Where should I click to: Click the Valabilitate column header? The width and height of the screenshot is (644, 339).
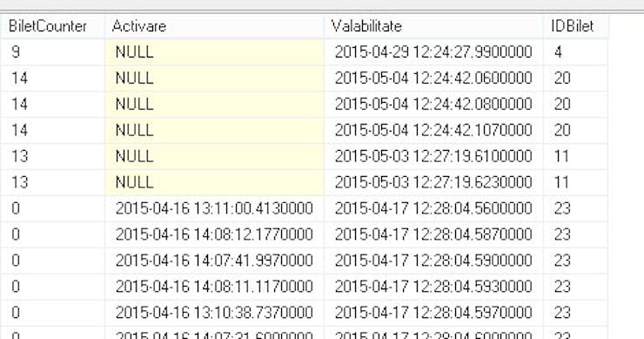(433, 26)
